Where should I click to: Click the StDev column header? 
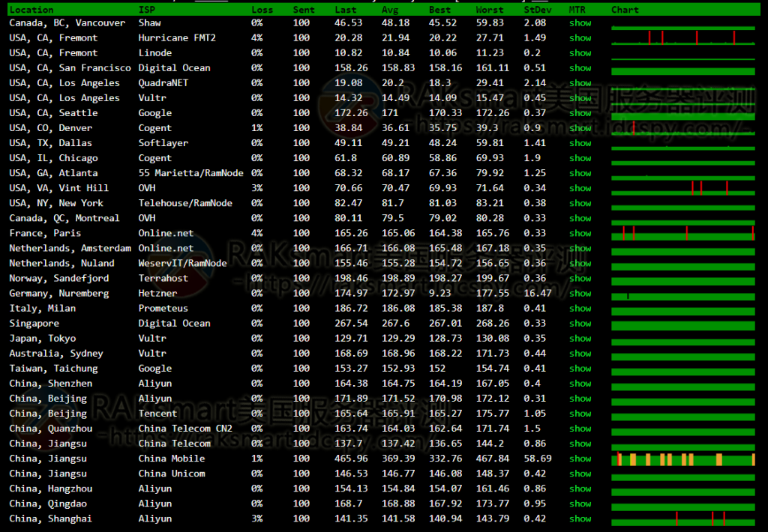[537, 10]
